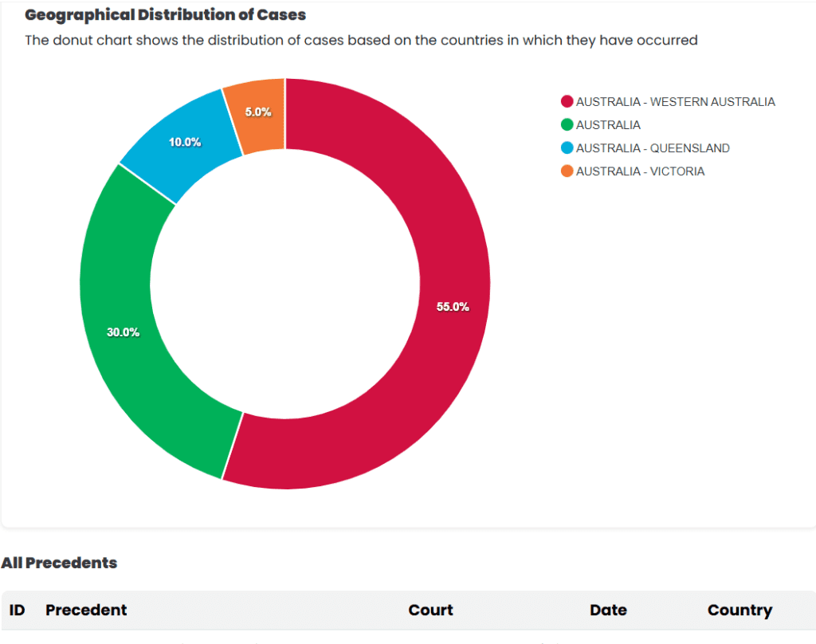Toggle the AUSTRALIA - WESTERN AUSTRALIA legend label

coord(676,102)
